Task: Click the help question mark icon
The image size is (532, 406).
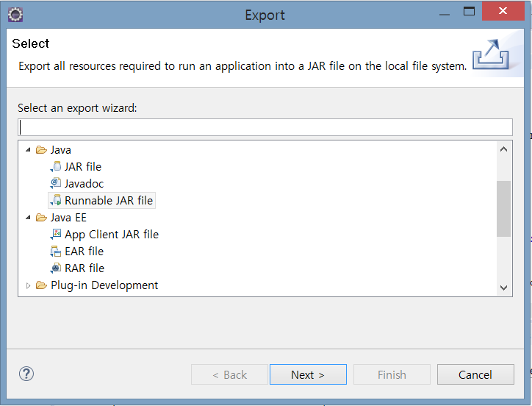Action: pos(26,374)
